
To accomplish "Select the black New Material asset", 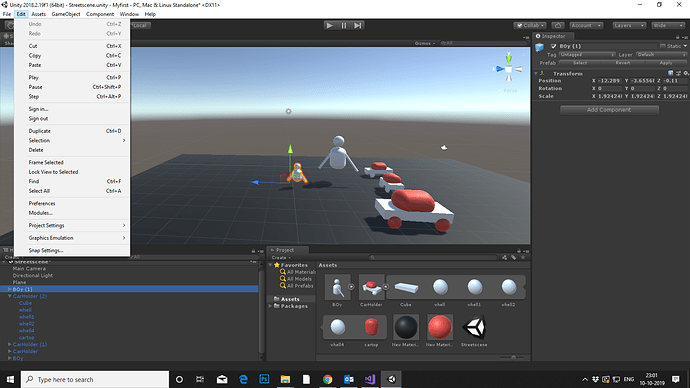I will [x=406, y=327].
